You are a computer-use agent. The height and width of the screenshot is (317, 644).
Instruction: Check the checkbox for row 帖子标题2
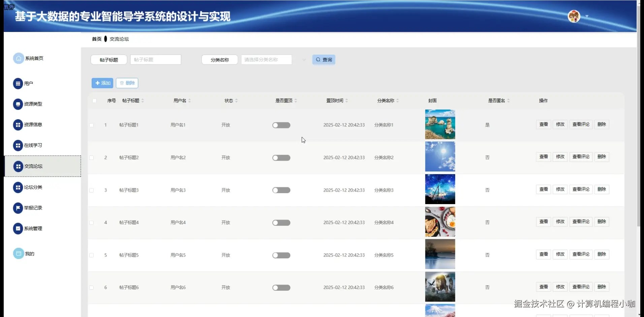click(x=91, y=158)
